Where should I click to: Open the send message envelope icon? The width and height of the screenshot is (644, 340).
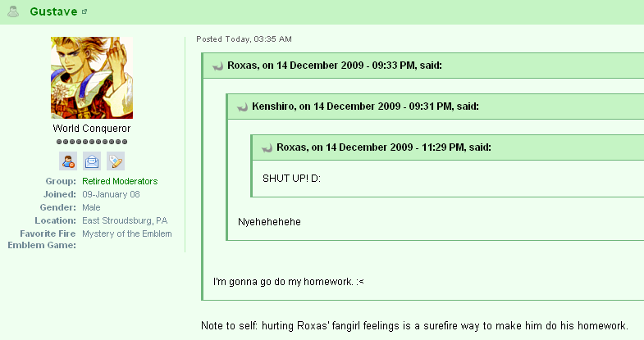[x=92, y=161]
